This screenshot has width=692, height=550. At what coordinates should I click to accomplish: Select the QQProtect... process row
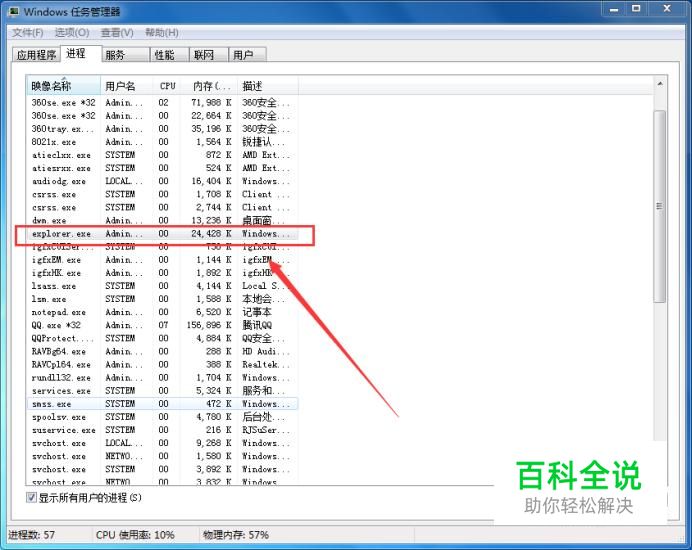162,338
